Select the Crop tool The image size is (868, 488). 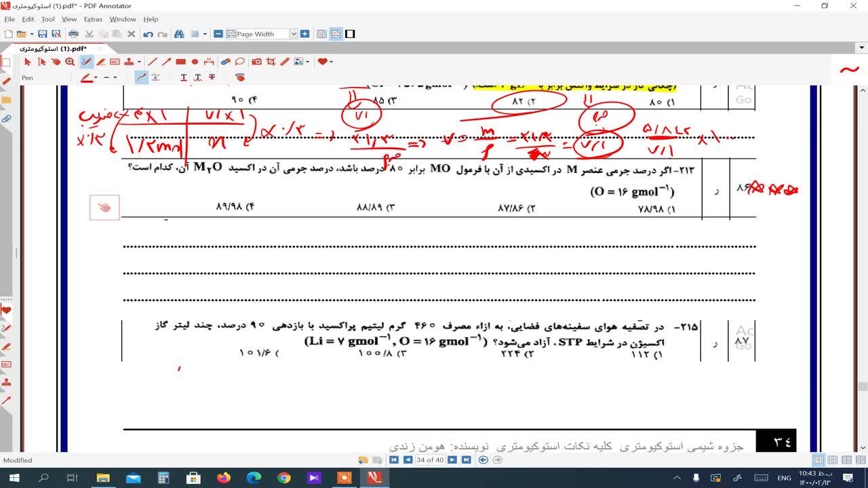tap(271, 62)
